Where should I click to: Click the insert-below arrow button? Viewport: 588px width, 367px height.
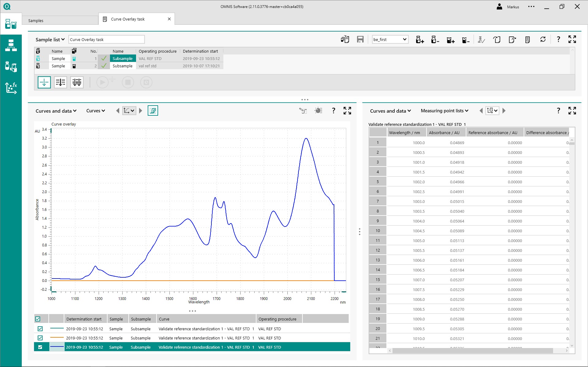[x=44, y=82]
